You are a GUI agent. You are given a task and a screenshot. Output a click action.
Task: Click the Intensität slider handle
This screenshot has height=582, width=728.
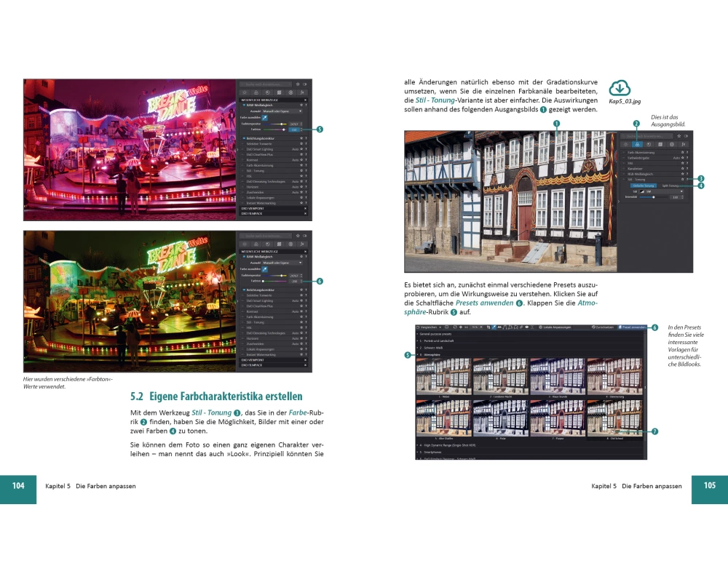coord(653,197)
